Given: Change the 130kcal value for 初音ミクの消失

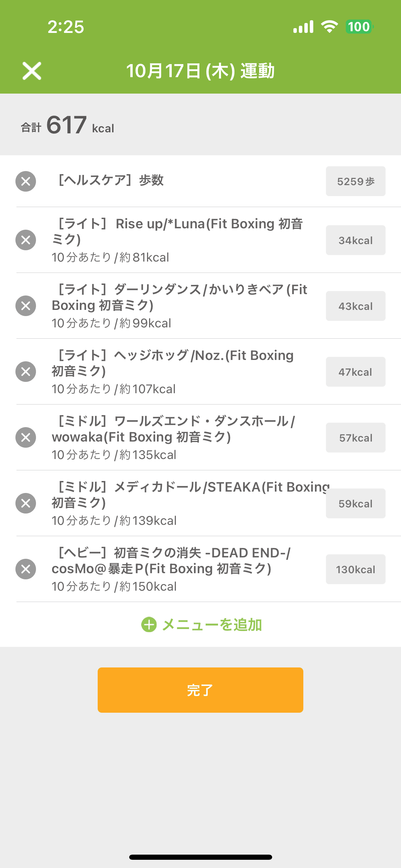Looking at the screenshot, I should coord(356,569).
